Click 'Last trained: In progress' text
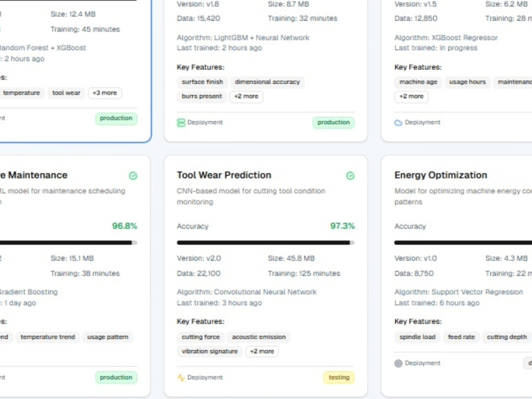 pos(436,48)
